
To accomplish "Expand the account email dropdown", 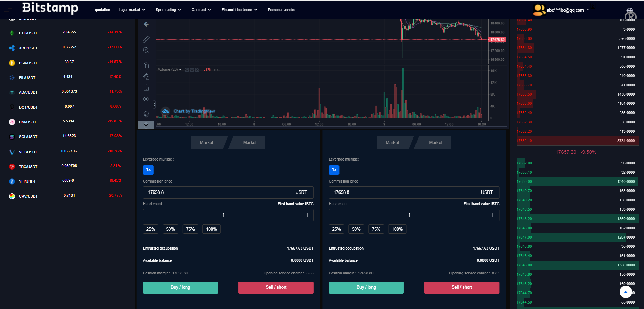I will (568, 10).
